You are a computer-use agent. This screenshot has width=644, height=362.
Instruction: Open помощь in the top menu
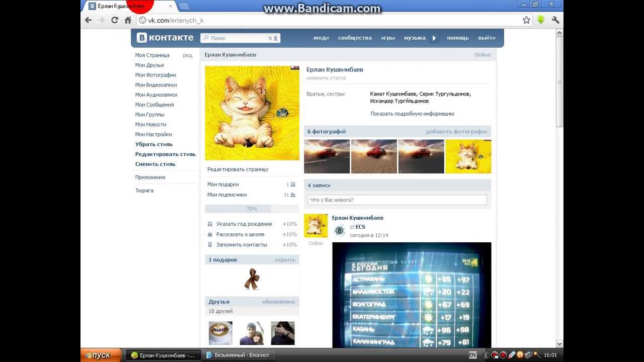458,38
